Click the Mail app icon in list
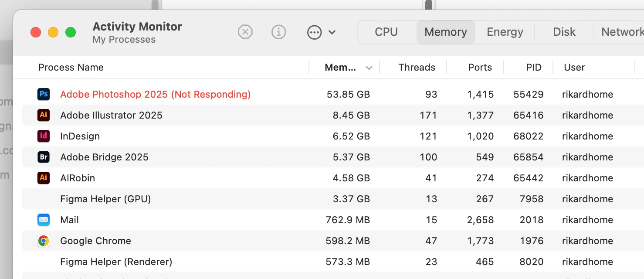644x279 pixels. pyautogui.click(x=44, y=220)
